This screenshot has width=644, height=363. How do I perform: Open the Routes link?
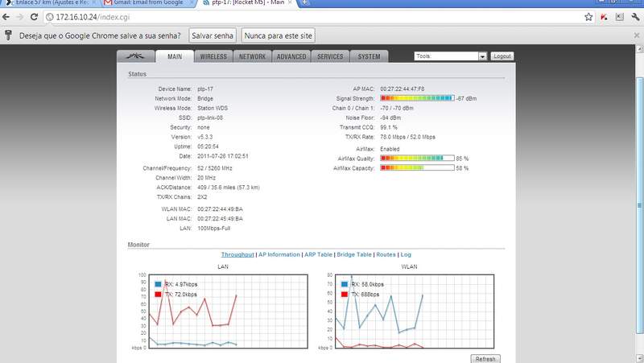pos(386,254)
